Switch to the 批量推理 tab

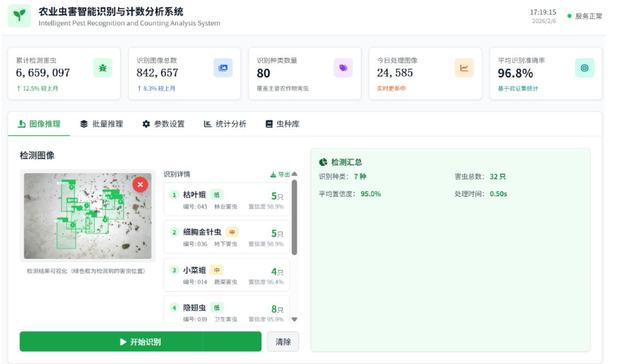102,124
